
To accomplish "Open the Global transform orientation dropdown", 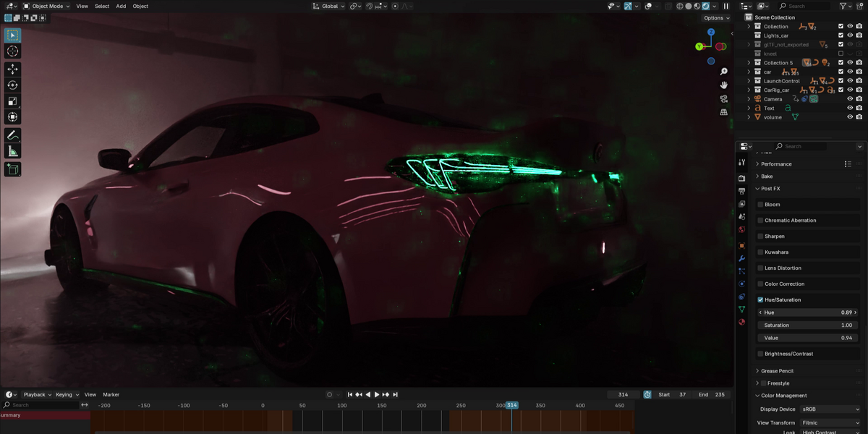I will (x=328, y=6).
